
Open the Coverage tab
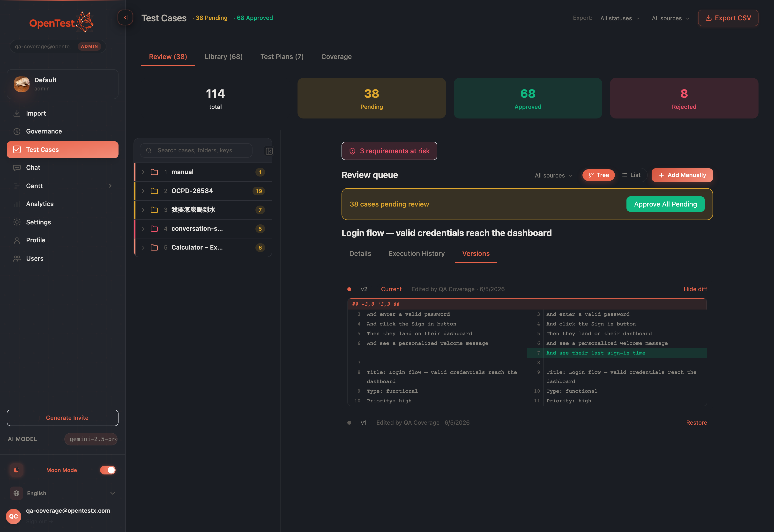click(x=336, y=57)
